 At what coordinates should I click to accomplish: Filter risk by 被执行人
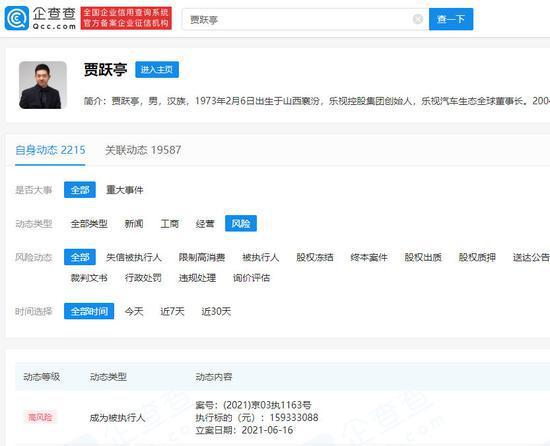[261, 257]
